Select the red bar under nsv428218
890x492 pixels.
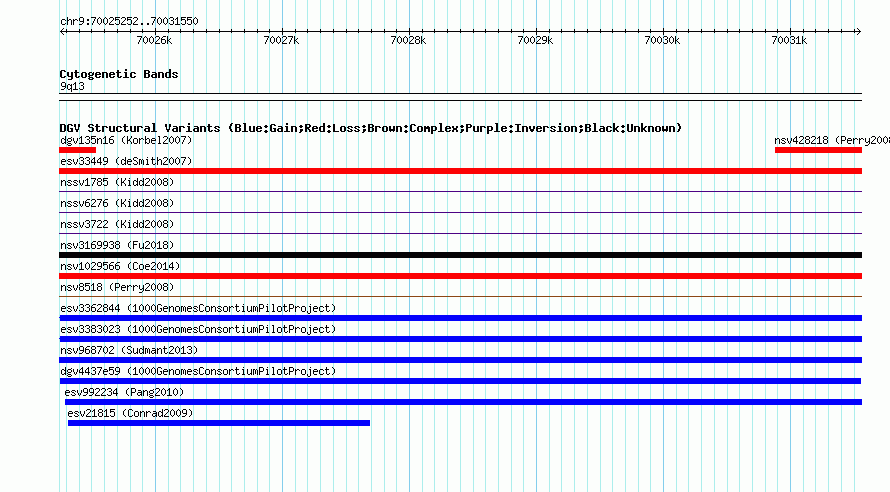[x=818, y=150]
